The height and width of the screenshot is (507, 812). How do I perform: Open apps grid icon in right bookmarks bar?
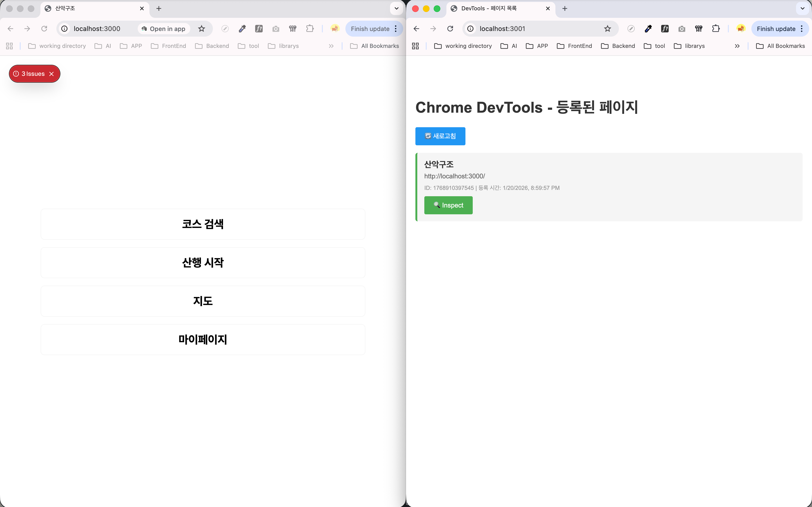pyautogui.click(x=415, y=46)
